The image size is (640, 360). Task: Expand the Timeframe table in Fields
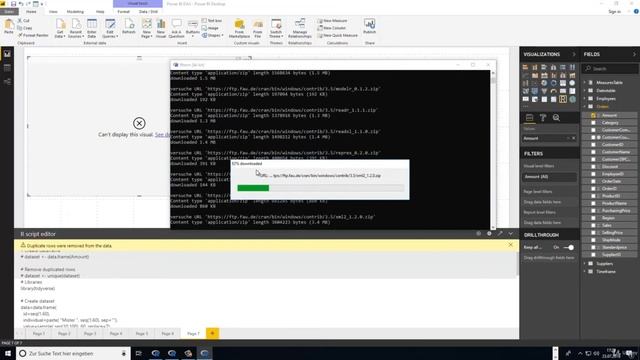coord(584,271)
